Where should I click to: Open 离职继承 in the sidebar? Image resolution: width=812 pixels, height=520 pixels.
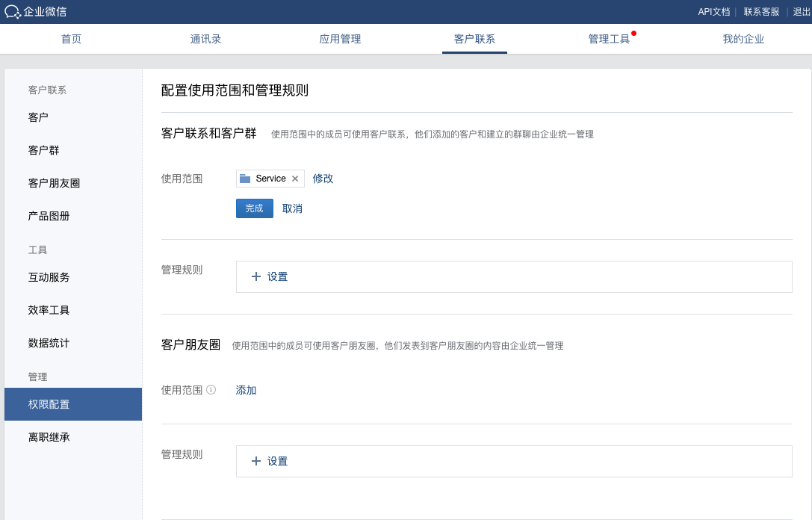tap(49, 437)
